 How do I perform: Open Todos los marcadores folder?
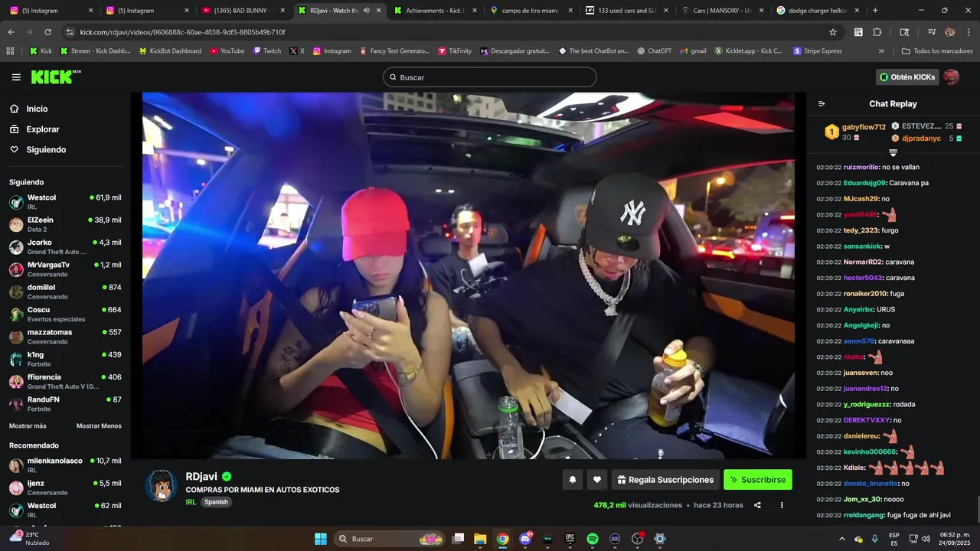pos(938,51)
